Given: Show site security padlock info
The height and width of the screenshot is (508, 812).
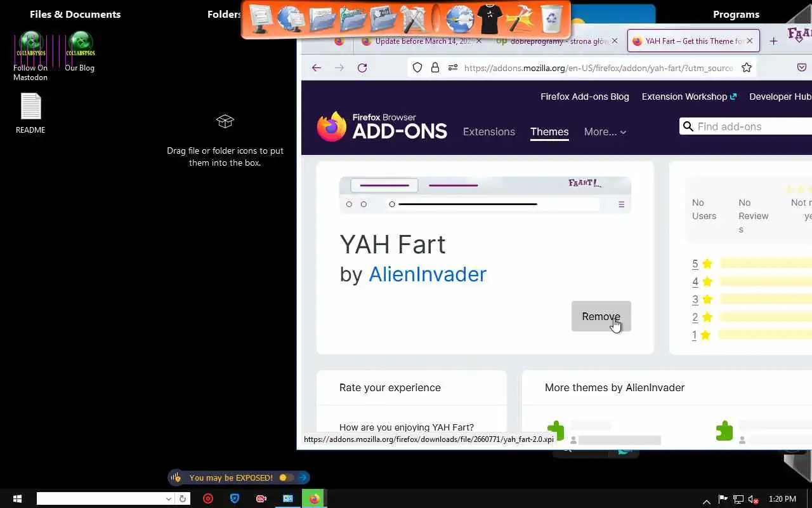Looking at the screenshot, I should (435, 68).
